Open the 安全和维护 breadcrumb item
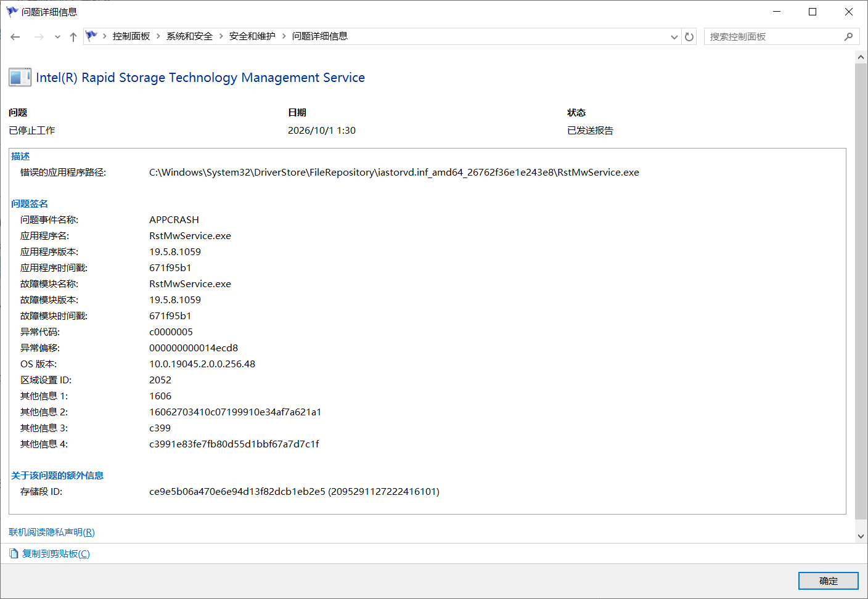 click(252, 36)
